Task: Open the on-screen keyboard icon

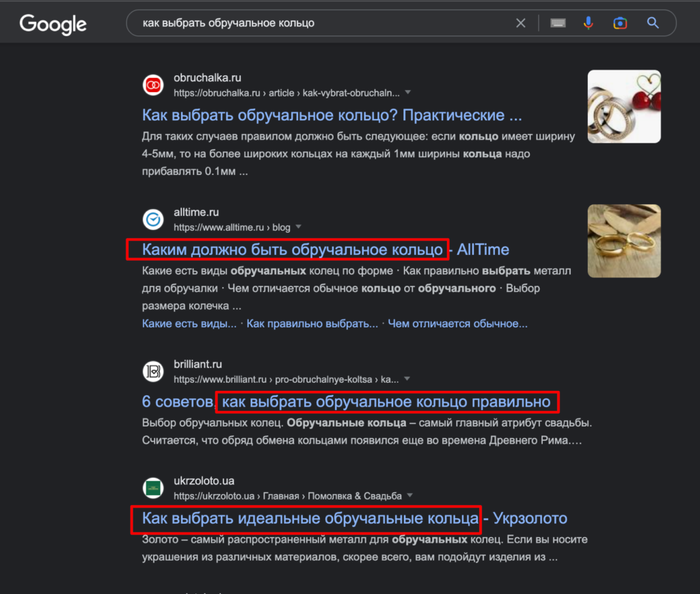Action: coord(558,23)
